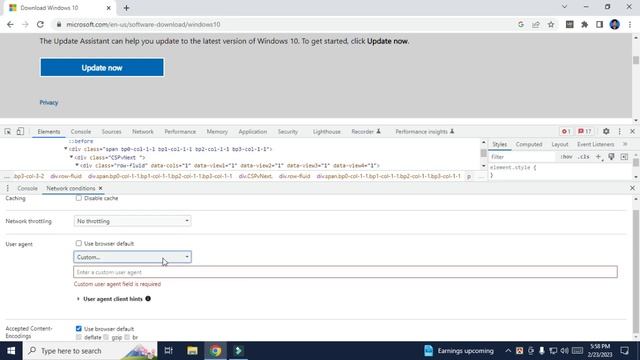Open DevTools three-dot customize menu
This screenshot has height=360, width=640.
[620, 131]
